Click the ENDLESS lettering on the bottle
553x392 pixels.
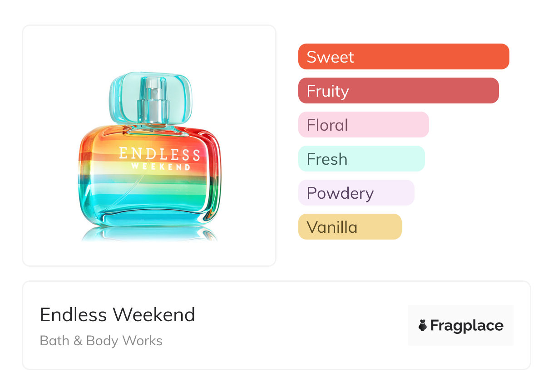tap(159, 153)
